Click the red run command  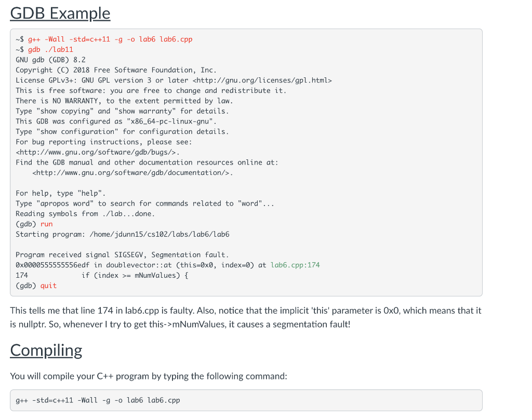coord(46,224)
